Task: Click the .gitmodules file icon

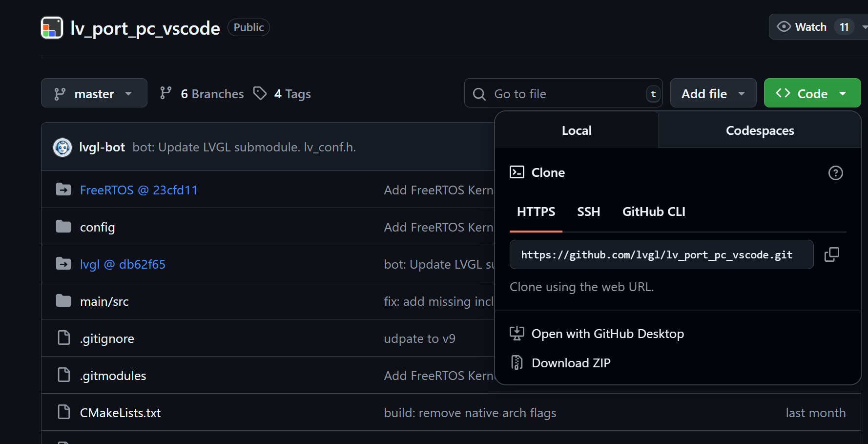Action: click(x=64, y=375)
